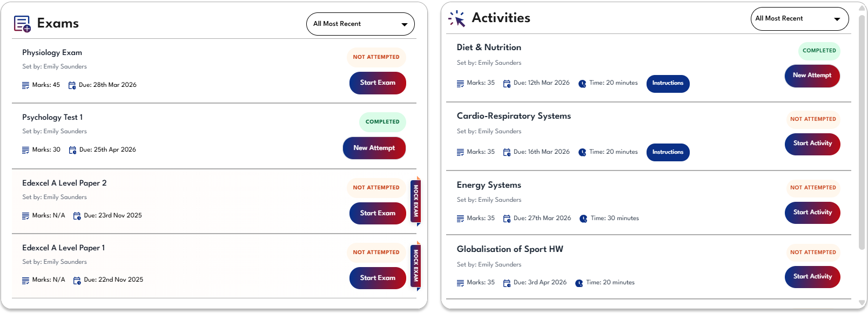Click the Globalisation of Sport HW clock icon

pyautogui.click(x=579, y=283)
